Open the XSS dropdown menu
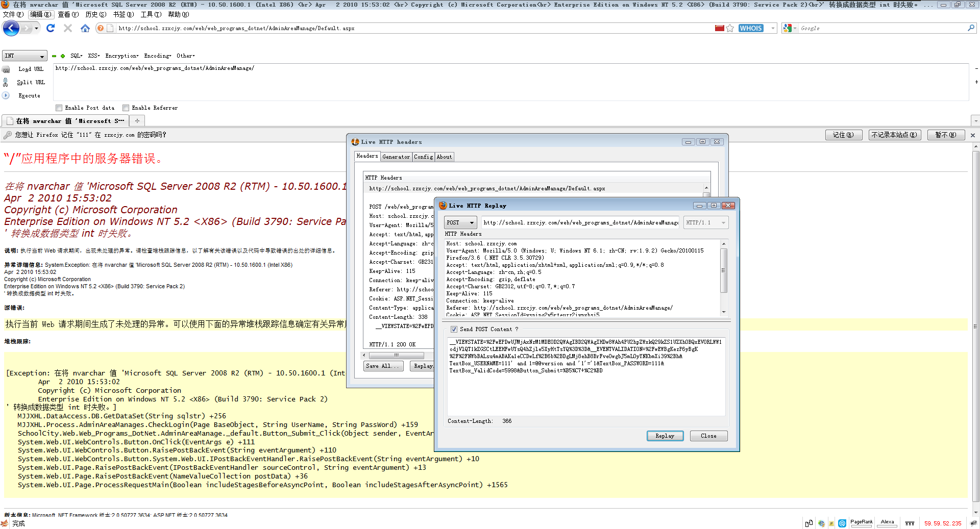Screen dimensions: 980x529 [x=94, y=56]
